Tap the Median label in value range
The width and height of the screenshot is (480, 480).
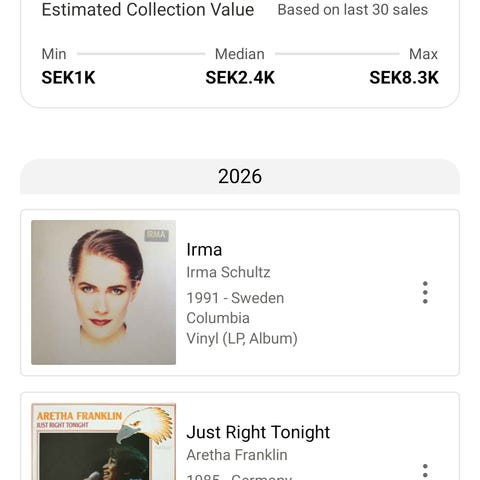240,54
